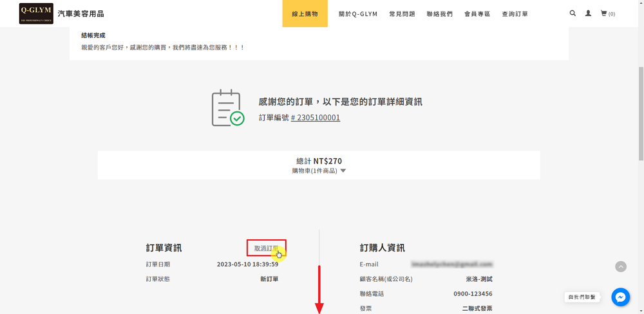Expand the 購物車(1件商品) details
The image size is (644, 314).
coord(319,171)
